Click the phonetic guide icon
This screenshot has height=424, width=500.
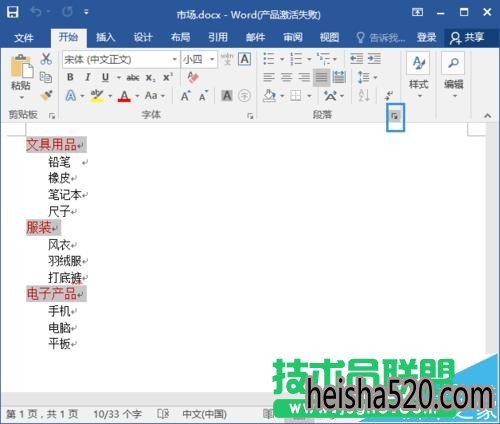click(227, 59)
